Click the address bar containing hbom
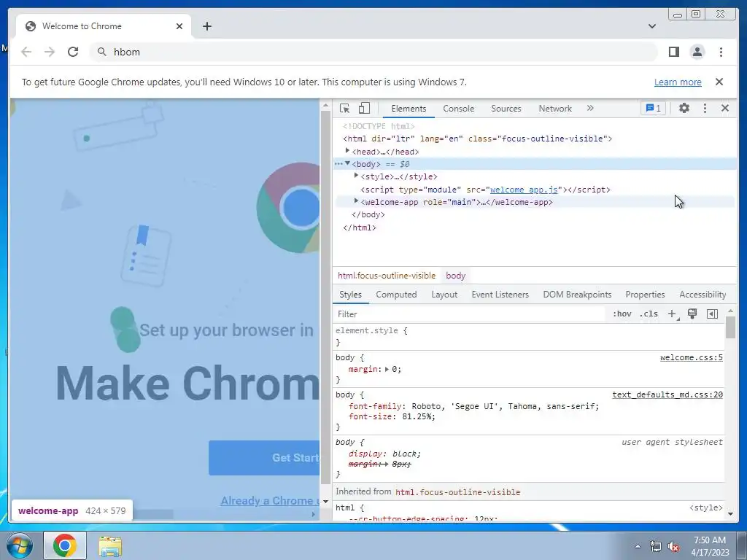Image resolution: width=747 pixels, height=560 pixels. pos(373,52)
